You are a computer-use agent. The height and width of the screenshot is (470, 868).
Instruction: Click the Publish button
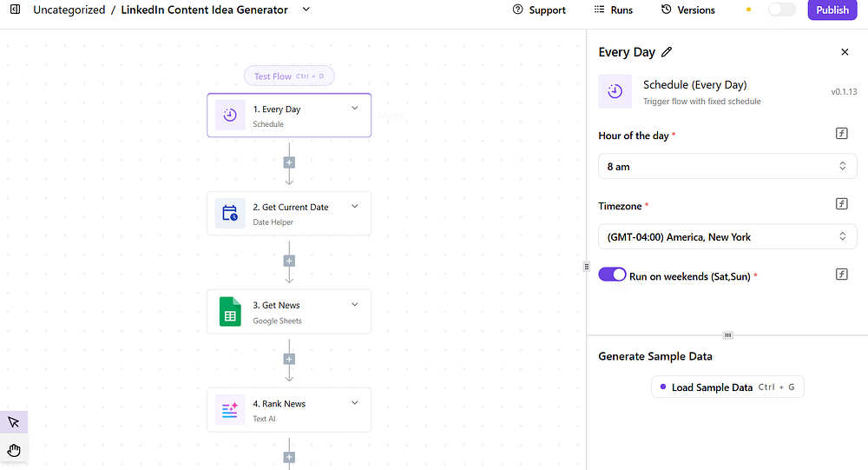(832, 10)
